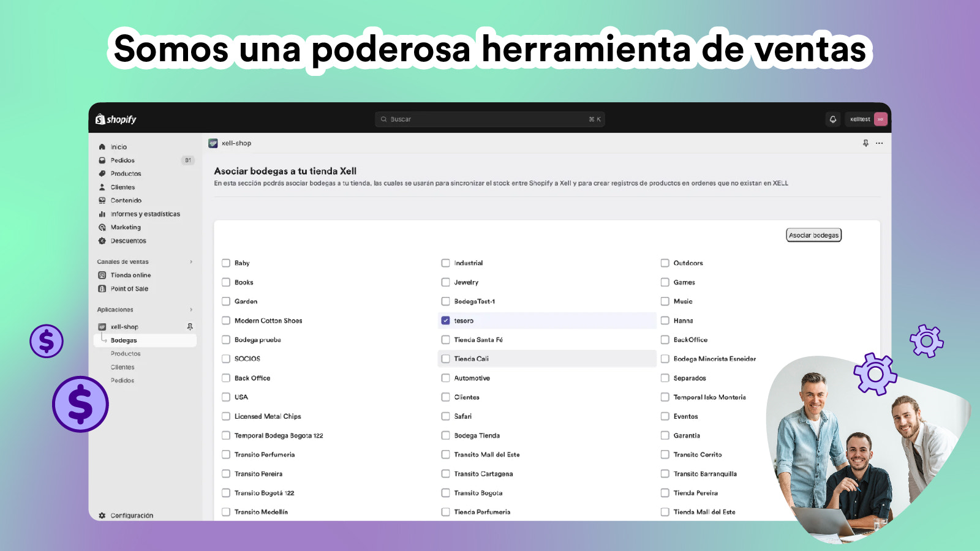
Task: Click the Automotive label
Action: point(472,378)
